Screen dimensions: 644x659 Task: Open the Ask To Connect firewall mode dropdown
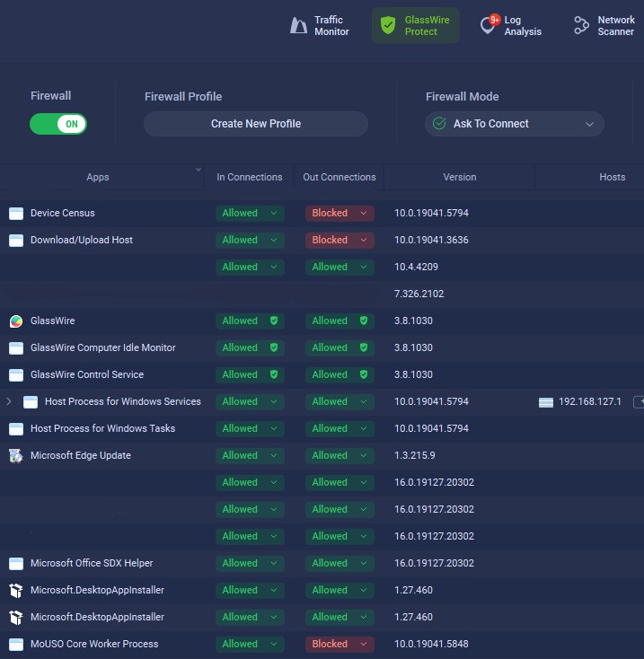[514, 124]
